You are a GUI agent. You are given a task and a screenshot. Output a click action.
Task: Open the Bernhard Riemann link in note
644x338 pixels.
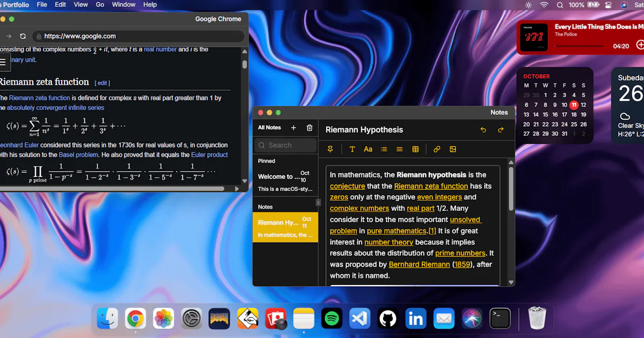(419, 264)
